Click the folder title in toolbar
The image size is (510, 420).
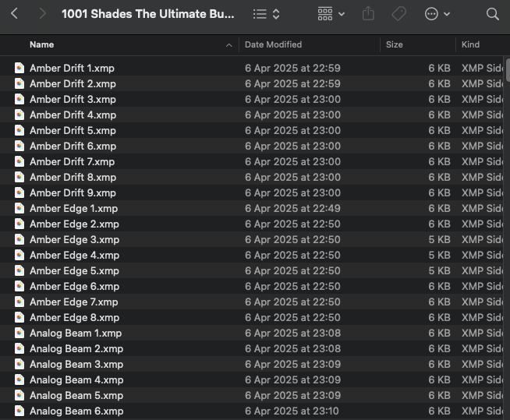point(147,14)
